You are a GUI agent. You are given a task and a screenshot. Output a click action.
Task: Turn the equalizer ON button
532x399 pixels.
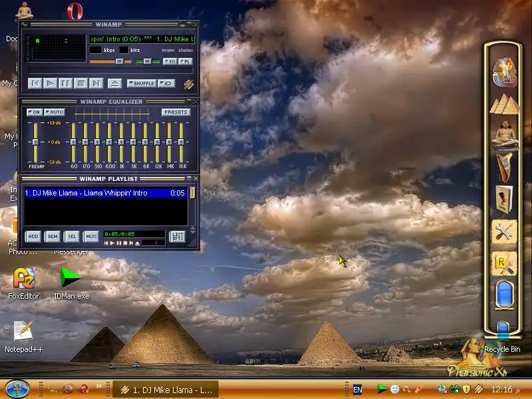pos(35,112)
